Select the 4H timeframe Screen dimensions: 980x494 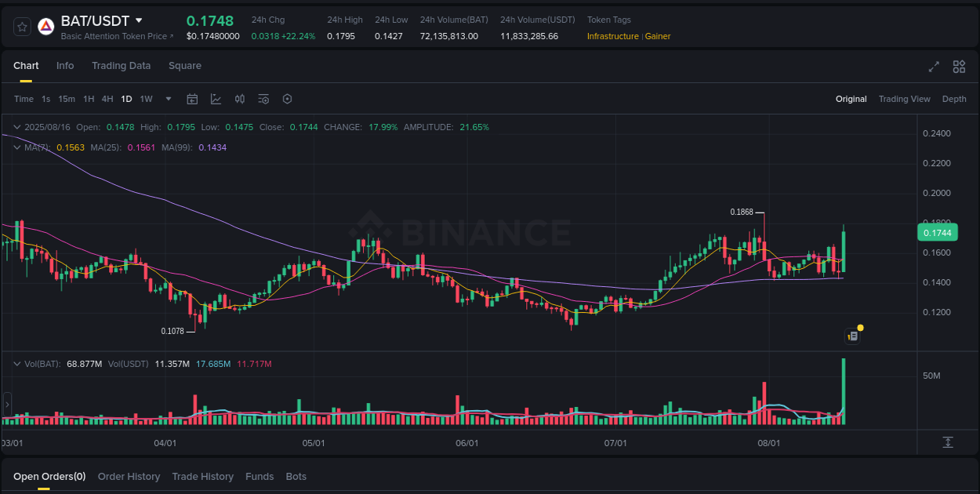tap(107, 99)
